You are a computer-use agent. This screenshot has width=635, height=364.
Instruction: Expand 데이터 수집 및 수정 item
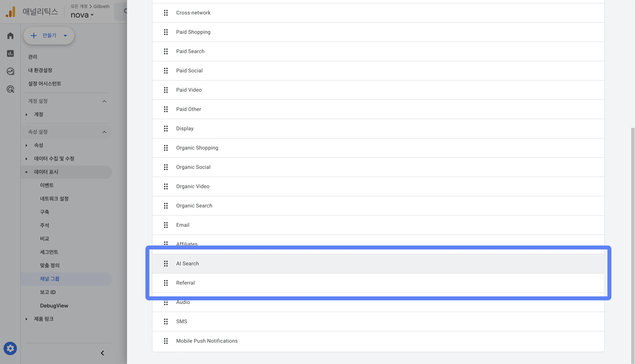[26, 158]
